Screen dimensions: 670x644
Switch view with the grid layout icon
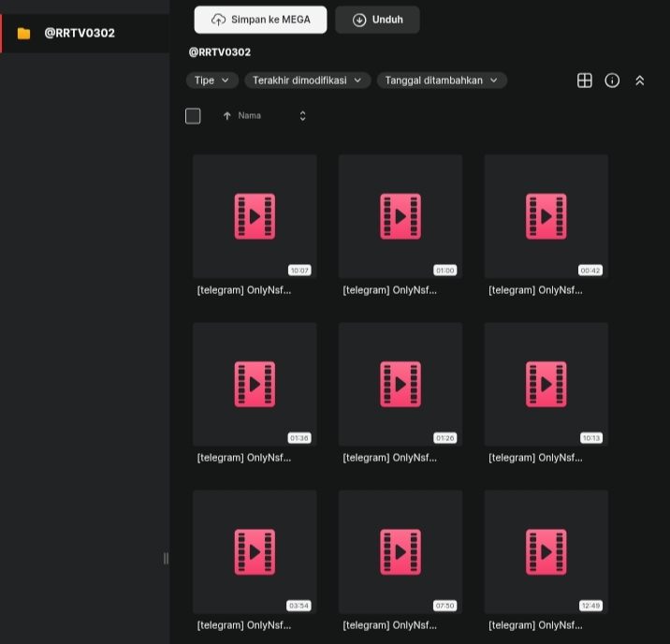[584, 80]
